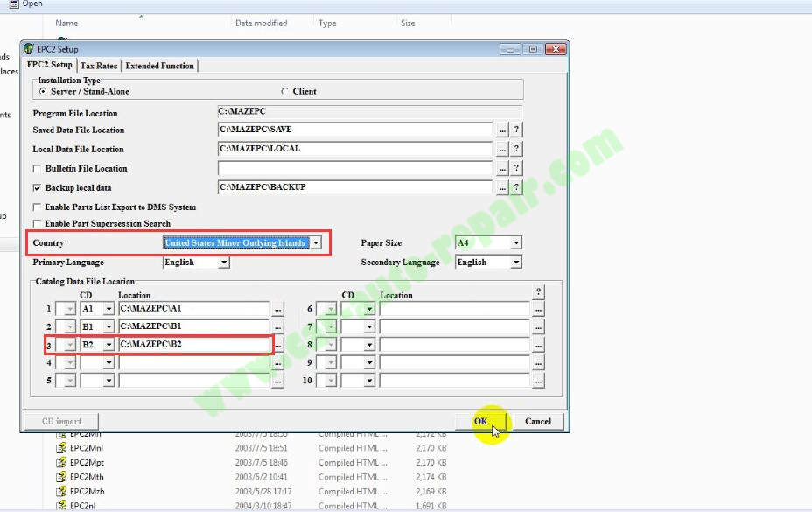Click EPC2Mth file icon in Open window
Image resolution: width=812 pixels, height=512 pixels.
coord(61,477)
